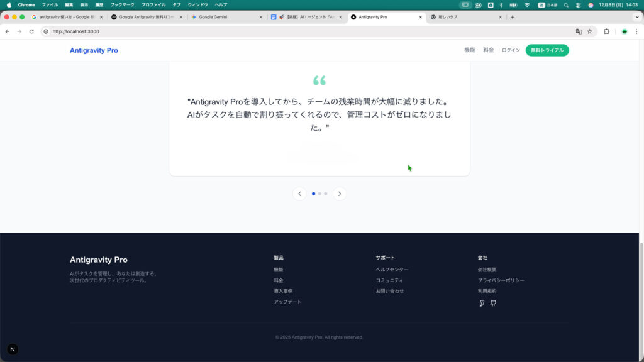Show previous testimonial with left chevron
Viewport: 644px width, 362px height.
point(299,194)
